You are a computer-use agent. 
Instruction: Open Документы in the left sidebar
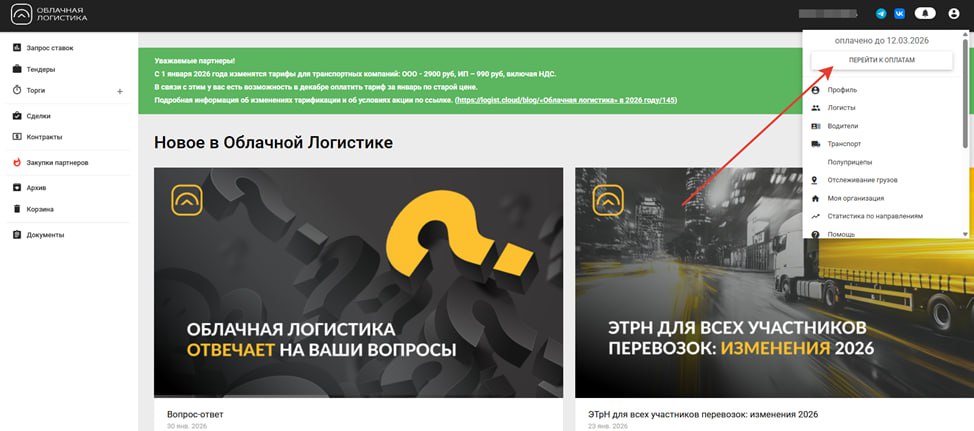[46, 235]
